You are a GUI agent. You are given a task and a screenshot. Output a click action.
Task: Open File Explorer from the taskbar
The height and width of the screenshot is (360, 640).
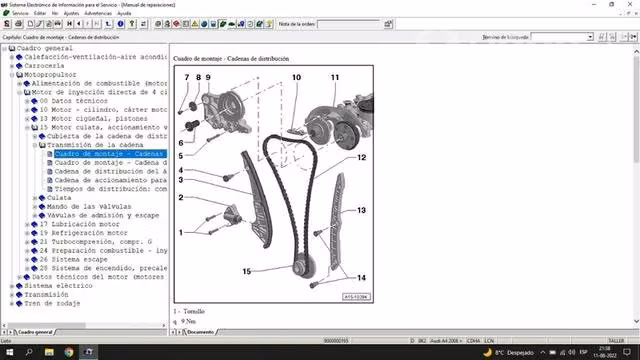click(49, 352)
